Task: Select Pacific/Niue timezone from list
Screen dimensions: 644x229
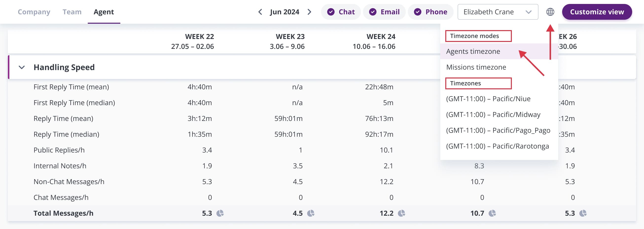Action: point(488,99)
